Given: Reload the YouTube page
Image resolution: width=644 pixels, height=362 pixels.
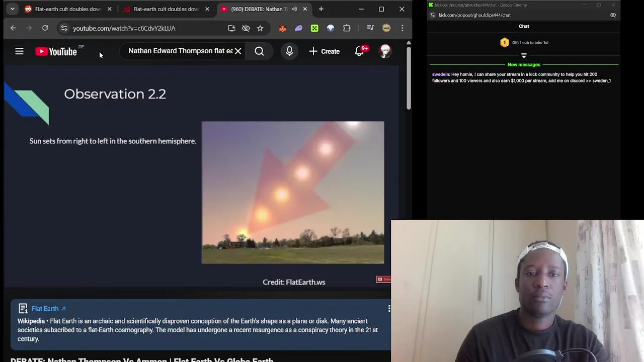Looking at the screenshot, I should pos(45,28).
